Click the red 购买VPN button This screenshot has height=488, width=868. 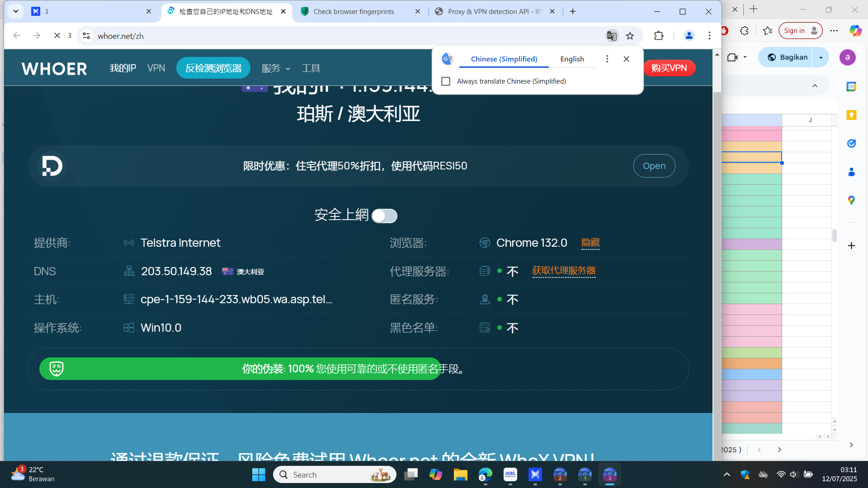pos(669,68)
